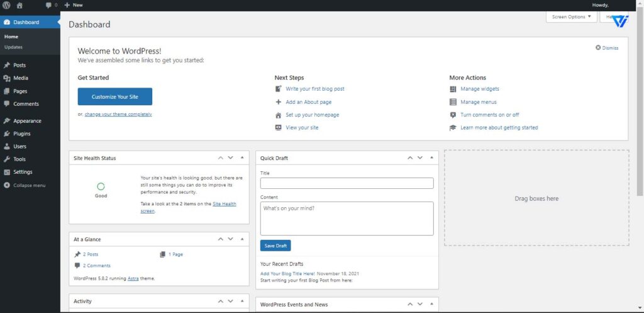Open the site home icon in admin bar
This screenshot has width=644, height=313.
point(19,5)
